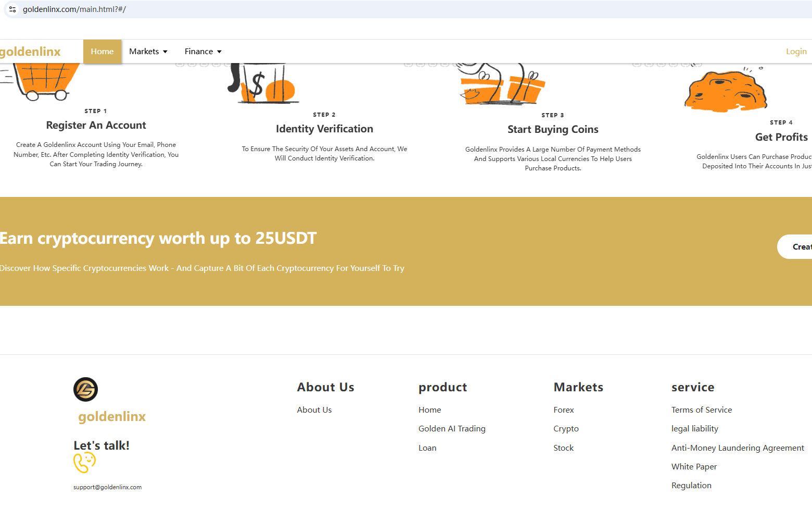Click the site info icon in address bar
This screenshot has width=812, height=508.
click(x=12, y=9)
